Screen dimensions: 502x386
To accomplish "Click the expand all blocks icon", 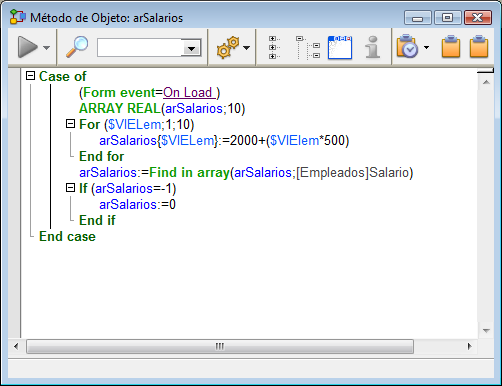I will (274, 48).
